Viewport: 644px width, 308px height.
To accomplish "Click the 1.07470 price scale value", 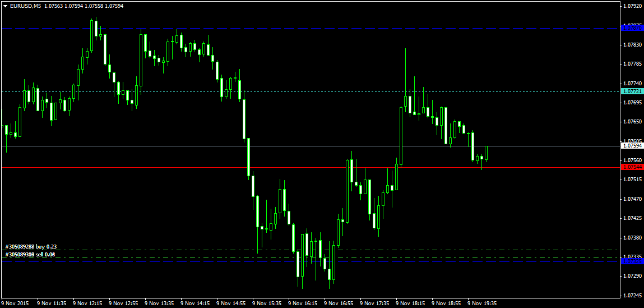I will pyautogui.click(x=632, y=199).
